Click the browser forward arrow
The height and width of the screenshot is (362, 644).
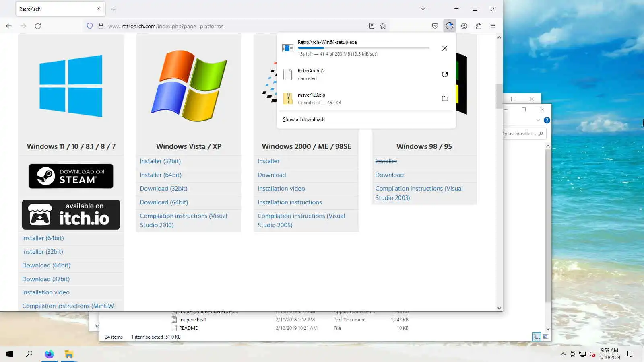23,26
